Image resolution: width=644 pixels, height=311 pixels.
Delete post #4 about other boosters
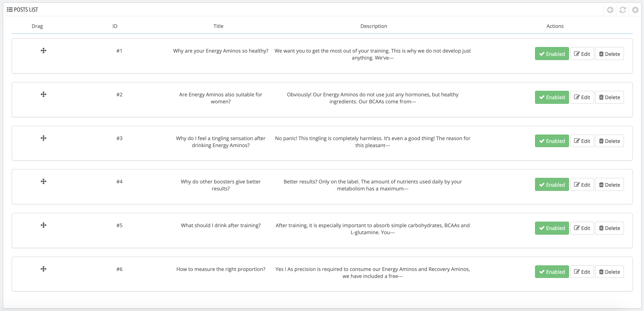click(x=609, y=185)
